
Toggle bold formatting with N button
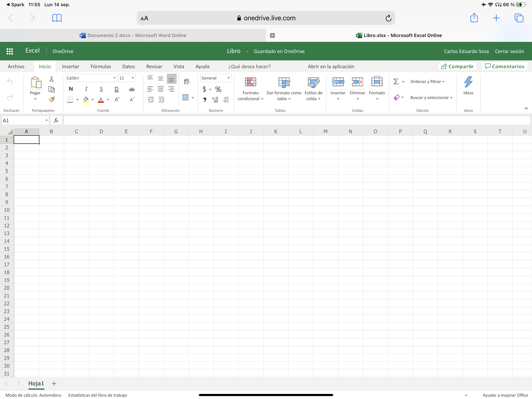[x=71, y=89]
